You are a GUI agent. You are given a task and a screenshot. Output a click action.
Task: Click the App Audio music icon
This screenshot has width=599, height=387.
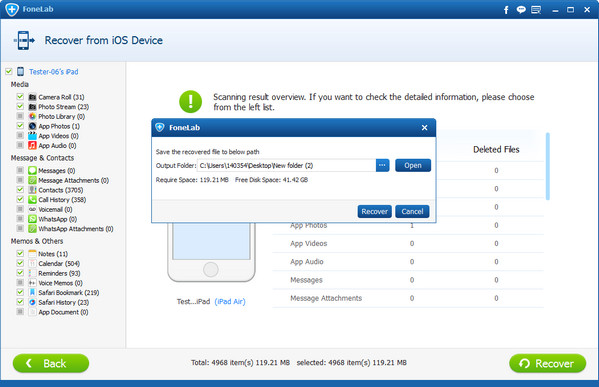click(x=32, y=146)
